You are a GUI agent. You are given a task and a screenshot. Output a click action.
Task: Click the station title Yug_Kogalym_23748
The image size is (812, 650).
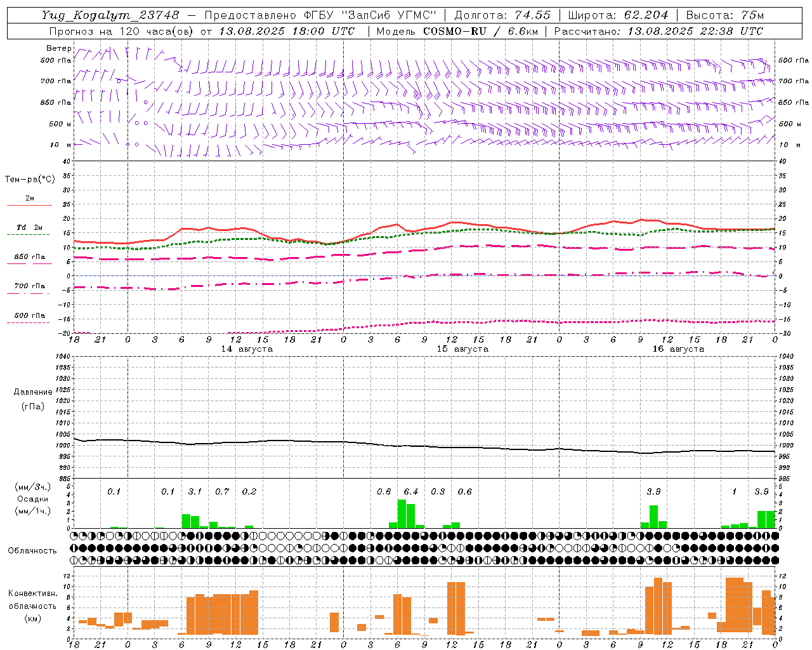pos(110,15)
